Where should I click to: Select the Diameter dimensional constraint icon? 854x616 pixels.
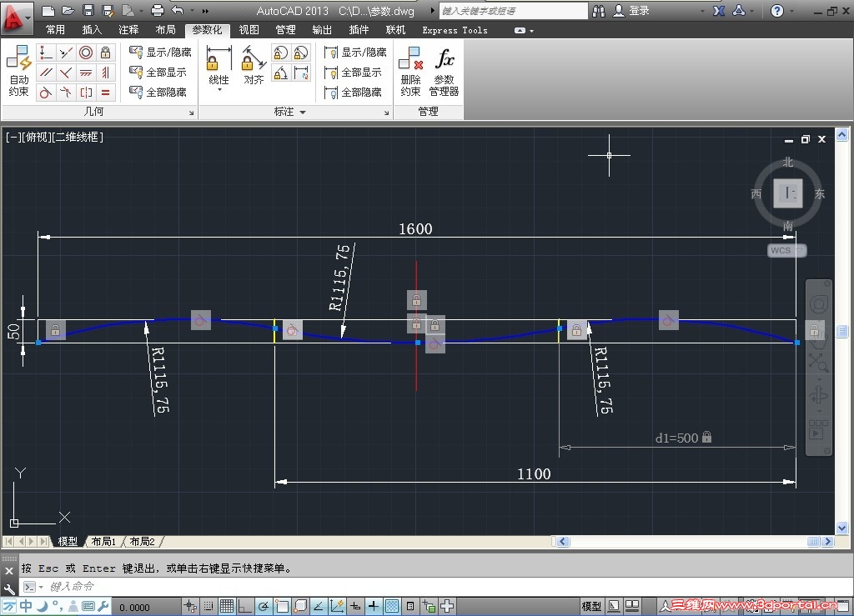tap(300, 53)
